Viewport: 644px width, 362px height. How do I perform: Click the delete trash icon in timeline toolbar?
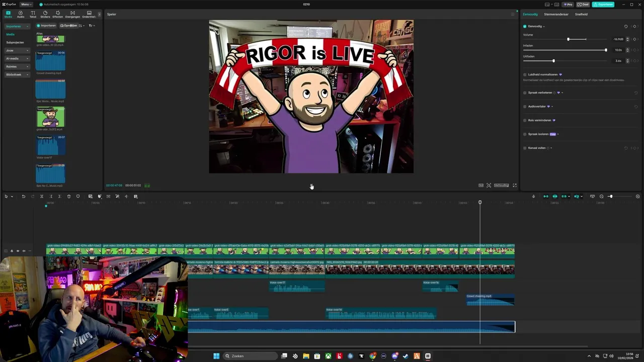pos(69,196)
